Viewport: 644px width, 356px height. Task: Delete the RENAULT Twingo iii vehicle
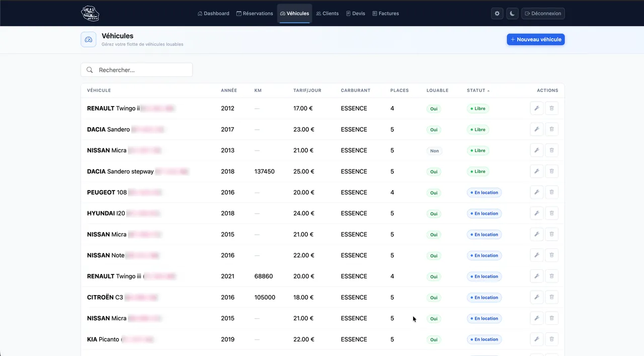coord(551,277)
